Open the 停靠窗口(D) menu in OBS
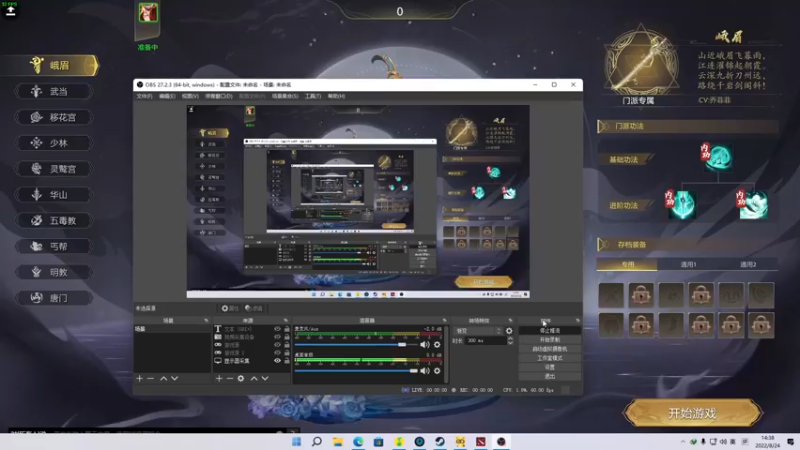 (218, 96)
